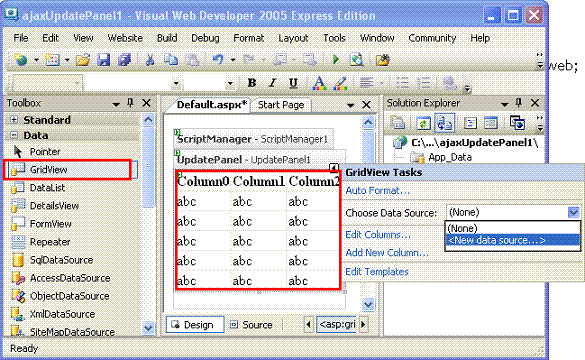Toggle Italic formatting
The width and height of the screenshot is (585, 360).
pos(273,83)
